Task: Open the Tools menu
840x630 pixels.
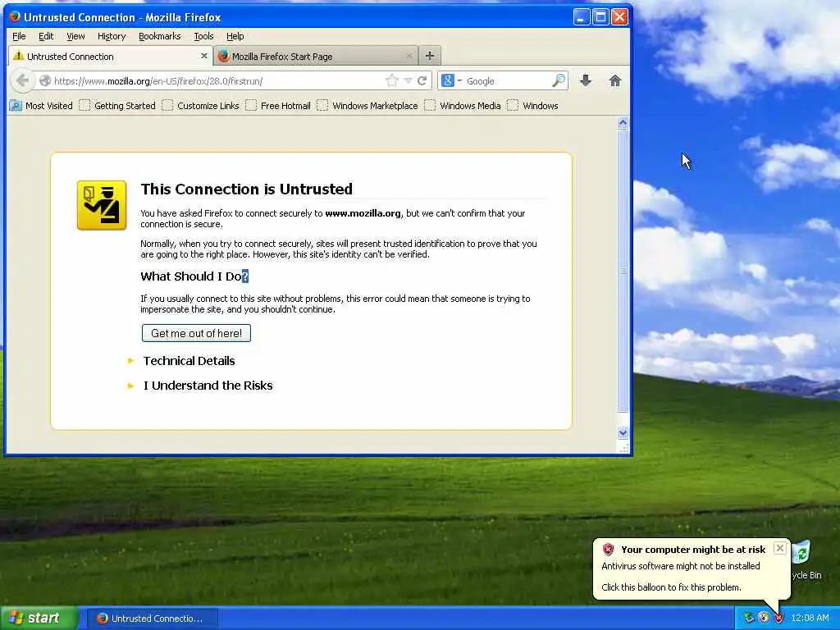Action: coord(203,36)
